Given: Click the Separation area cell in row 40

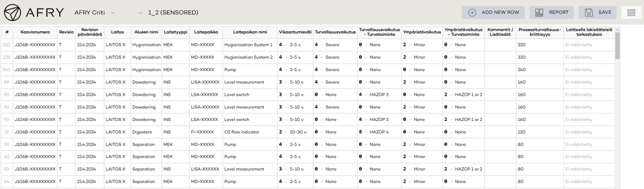Looking at the screenshot, I should click(x=146, y=157).
